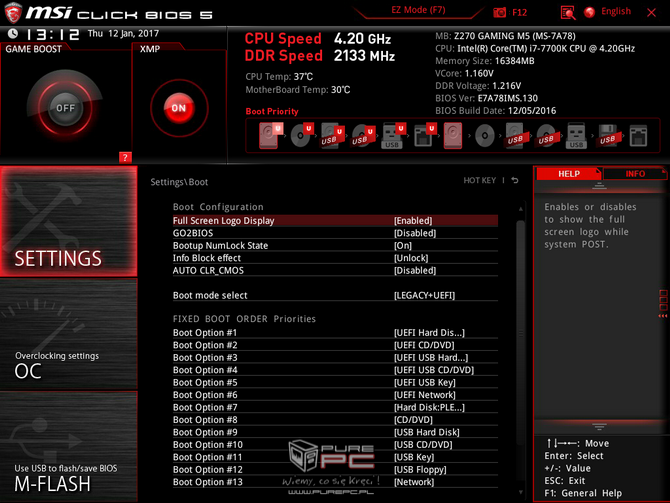Click the 13:12 system time display

point(53,34)
